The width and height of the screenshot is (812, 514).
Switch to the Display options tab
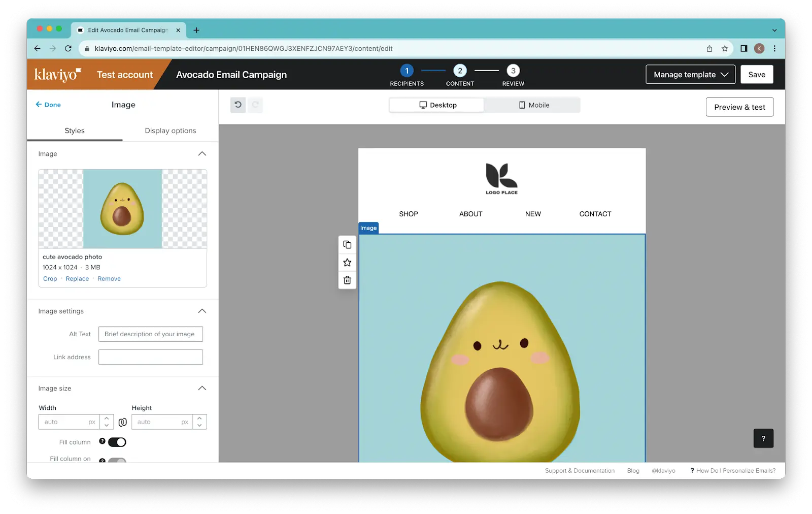170,131
